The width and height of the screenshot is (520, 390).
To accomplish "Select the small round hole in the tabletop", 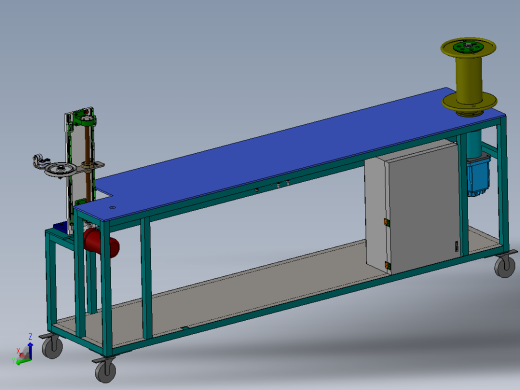I will pyautogui.click(x=113, y=207).
